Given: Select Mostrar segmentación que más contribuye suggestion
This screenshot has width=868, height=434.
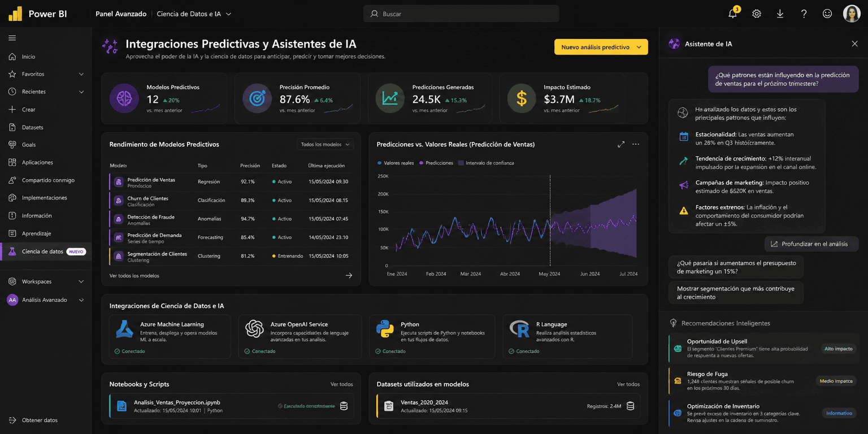Looking at the screenshot, I should click(736, 293).
